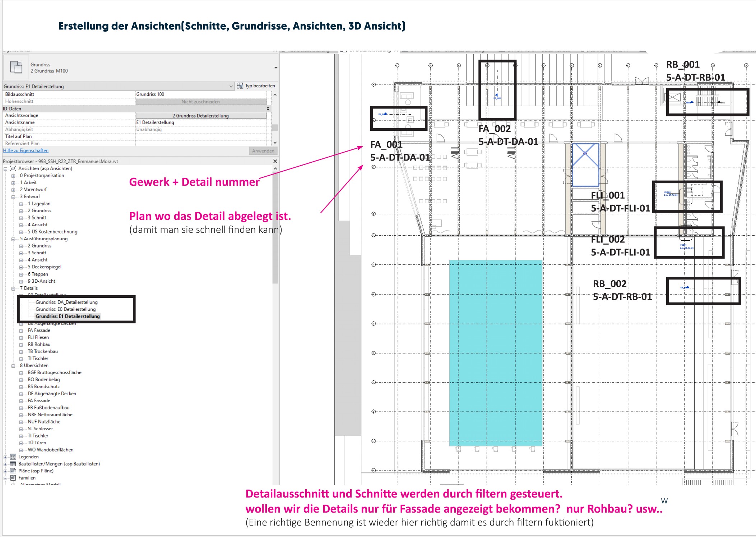This screenshot has height=537, width=756.
Task: Expand the 'BS Brandschutz' node
Action: click(x=21, y=387)
